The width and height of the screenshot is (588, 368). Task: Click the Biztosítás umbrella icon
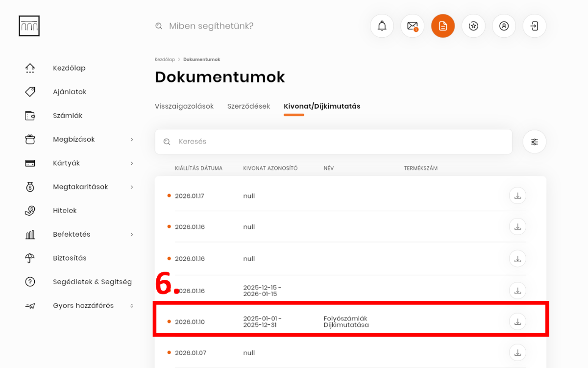[x=30, y=258]
